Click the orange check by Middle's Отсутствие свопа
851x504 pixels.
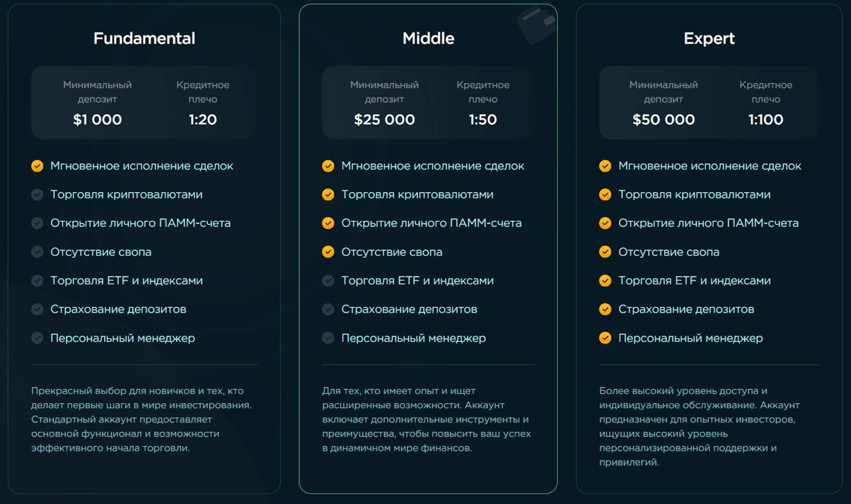point(328,251)
